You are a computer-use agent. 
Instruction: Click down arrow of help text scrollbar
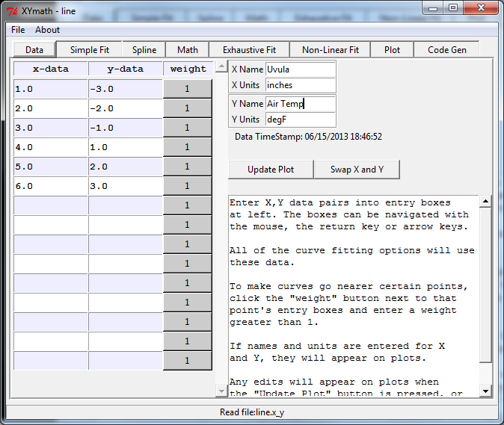point(486,391)
